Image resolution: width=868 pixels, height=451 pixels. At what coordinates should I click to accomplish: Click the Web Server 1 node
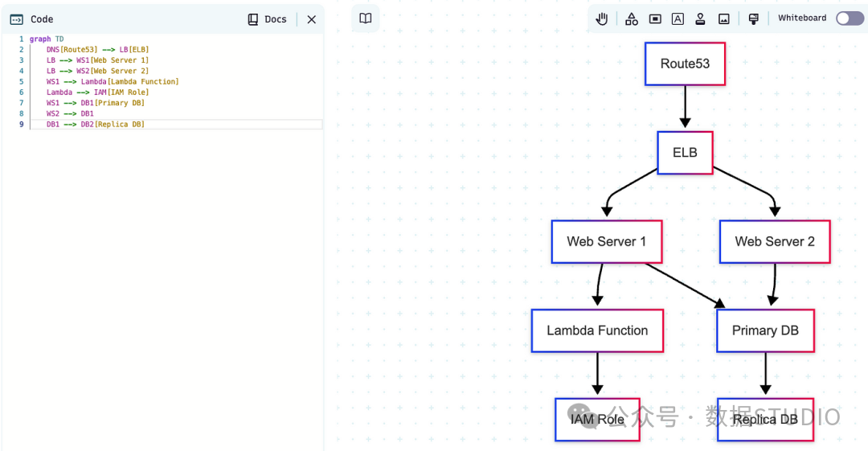607,241
